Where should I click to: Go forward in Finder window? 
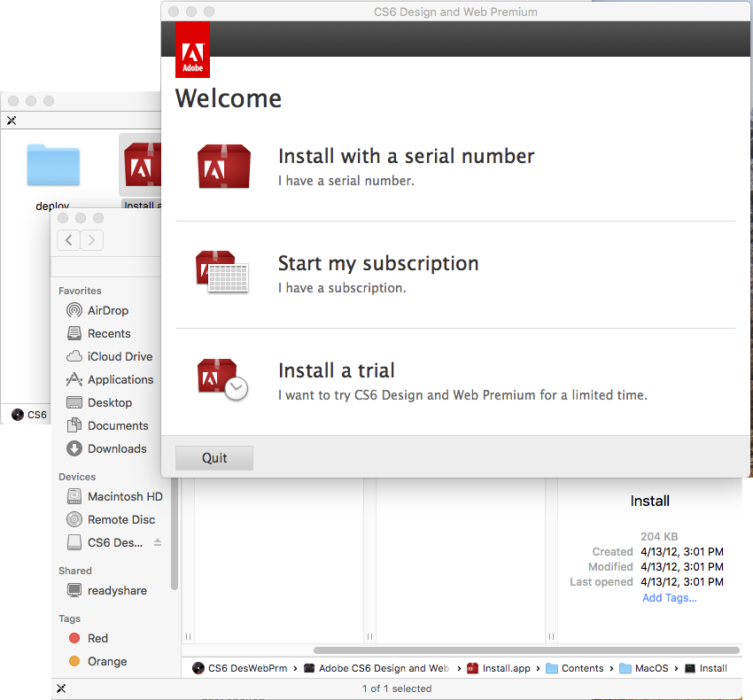(x=92, y=240)
